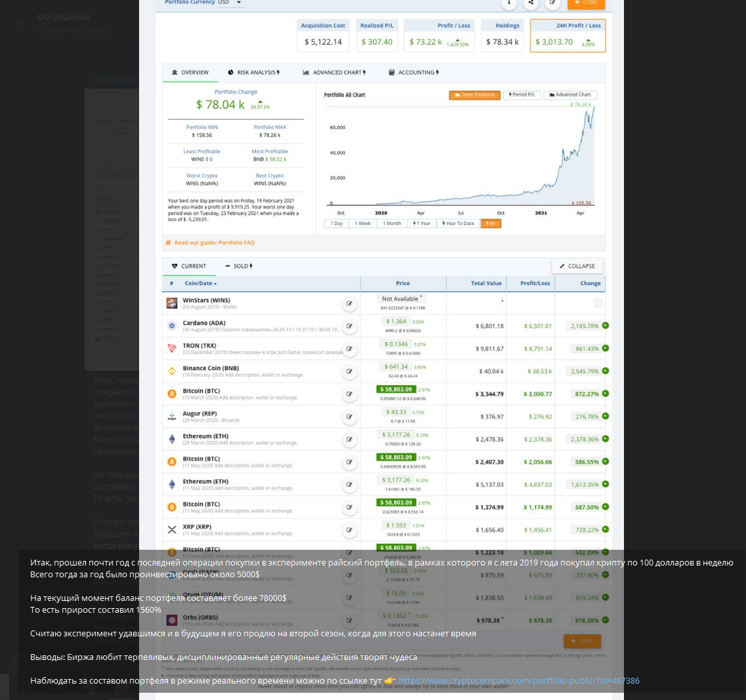This screenshot has height=700, width=746.
Task: Click the TRON (TRX) coin logo
Action: (172, 348)
